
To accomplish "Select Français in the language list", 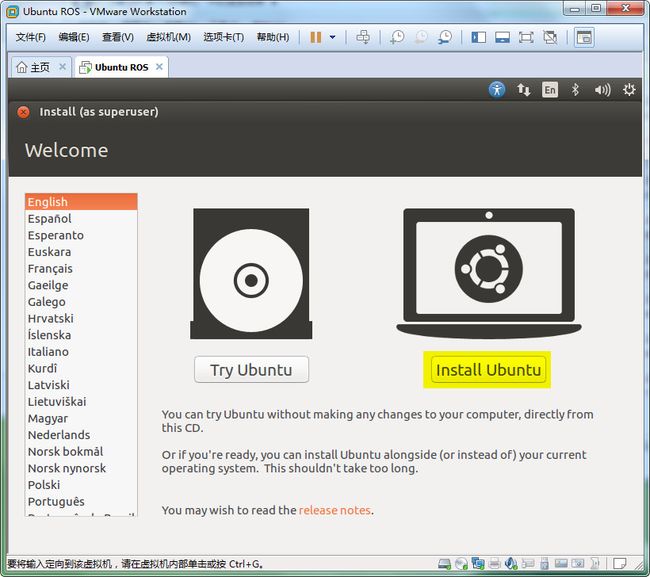I will 81,268.
